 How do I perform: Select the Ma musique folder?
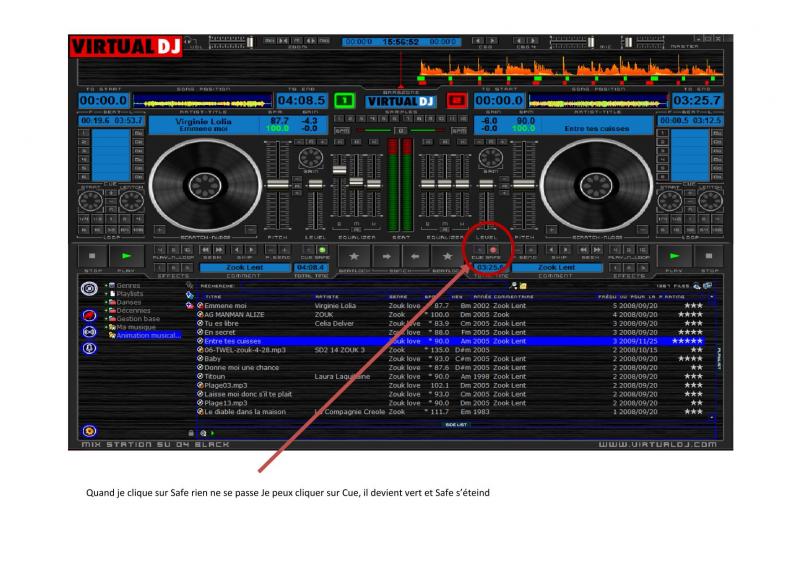tap(139, 326)
